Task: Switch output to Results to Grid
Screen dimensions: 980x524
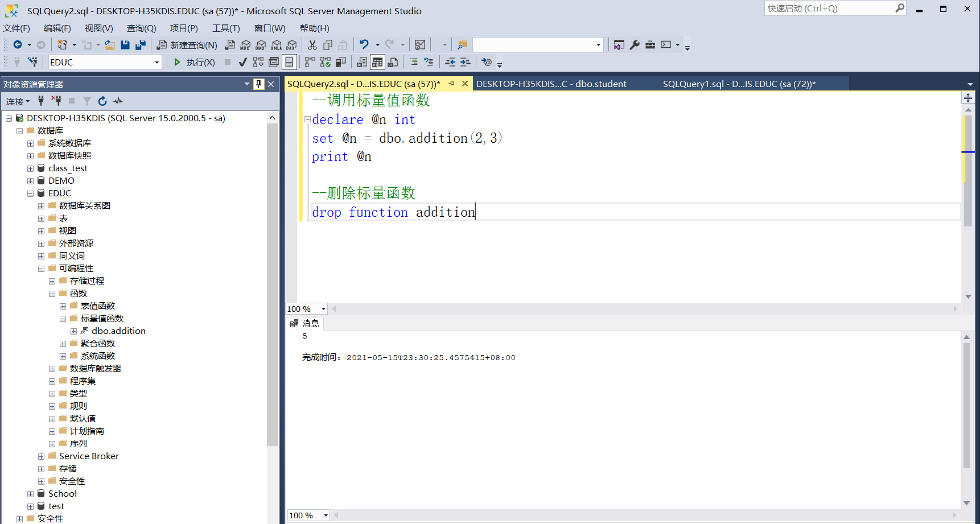Action: click(x=377, y=62)
